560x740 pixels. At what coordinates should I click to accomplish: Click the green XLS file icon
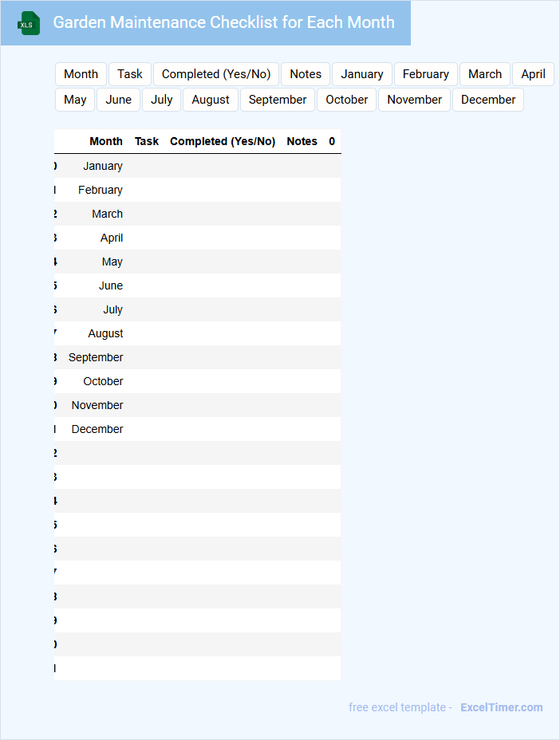click(30, 24)
